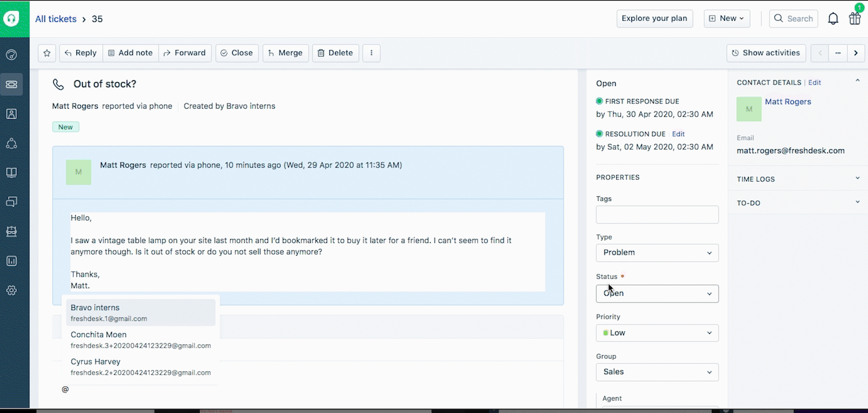Click Explore your plan button
This screenshot has width=868, height=413.
coord(654,19)
